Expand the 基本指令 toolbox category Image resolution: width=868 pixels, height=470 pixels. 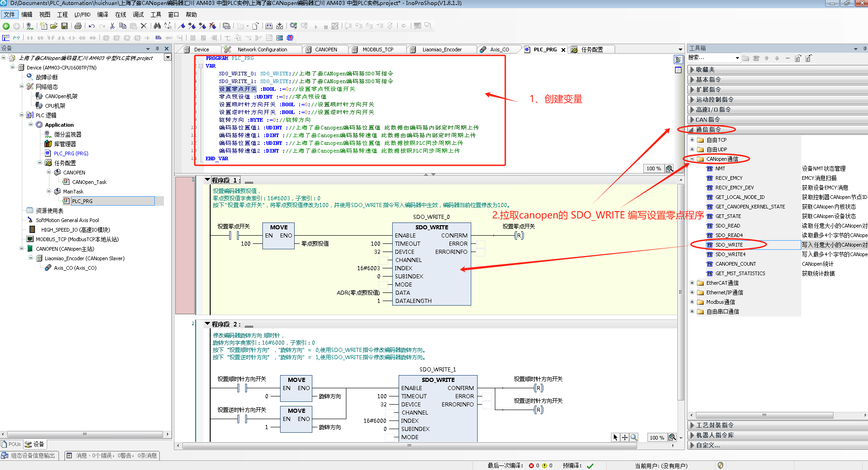tap(692, 79)
